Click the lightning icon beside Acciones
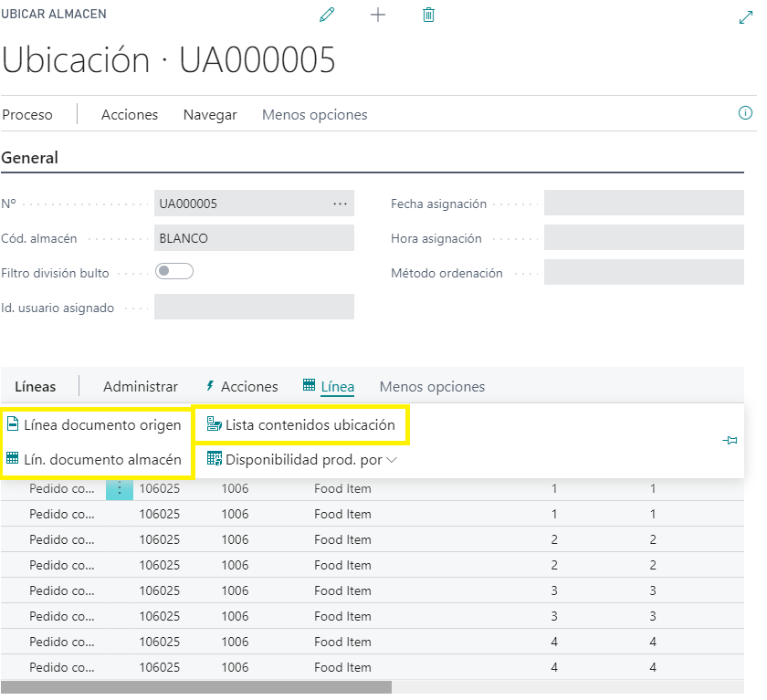Viewport: 767px width, 700px height. (x=210, y=386)
